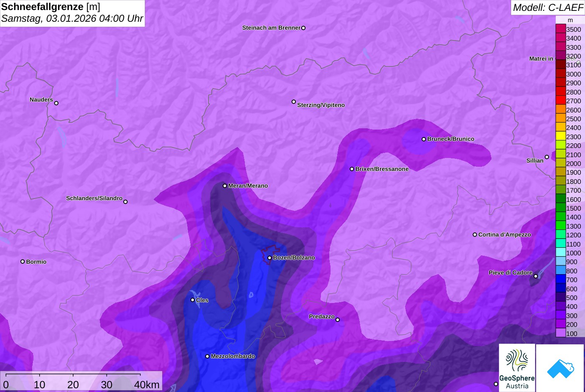Select the Mezzolombardo marker dot
The height and width of the screenshot is (392, 585).
(x=207, y=356)
